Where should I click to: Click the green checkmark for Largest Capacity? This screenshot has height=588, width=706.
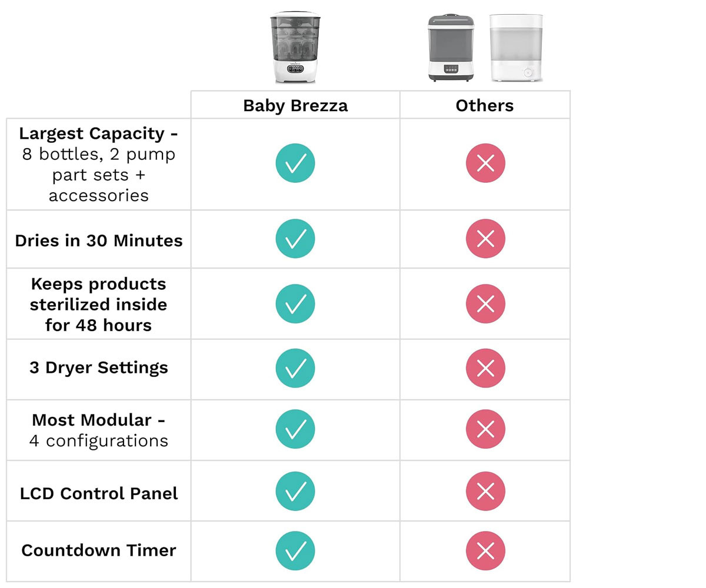tap(295, 163)
